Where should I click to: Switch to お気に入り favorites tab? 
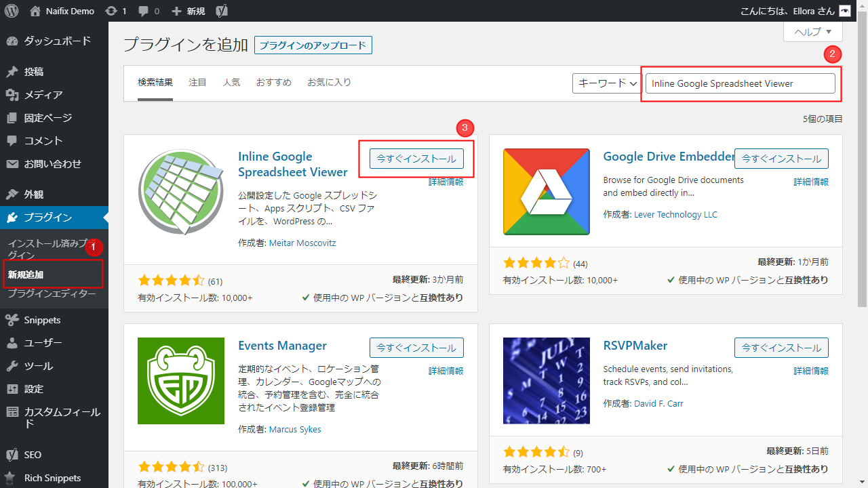[x=330, y=83]
